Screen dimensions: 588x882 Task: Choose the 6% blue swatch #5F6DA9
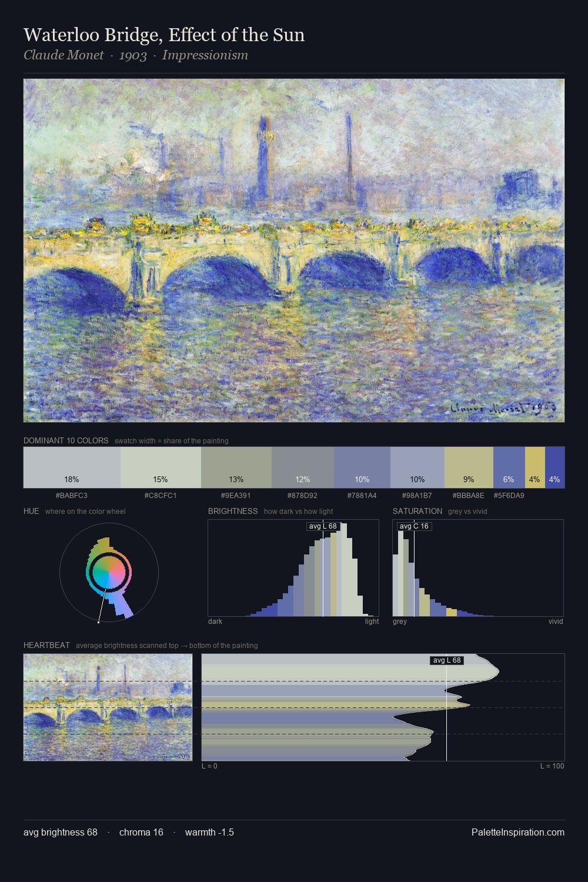pos(509,467)
